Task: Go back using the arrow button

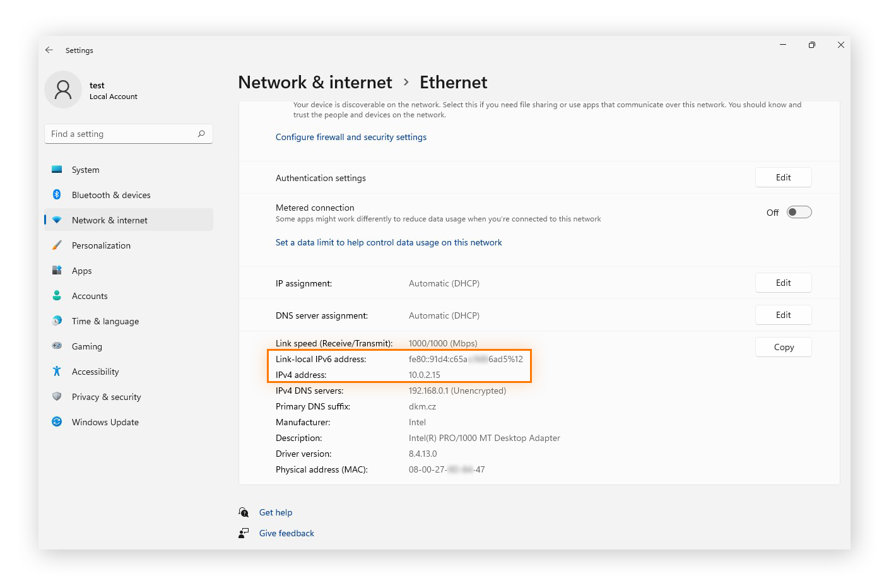Action: click(49, 50)
